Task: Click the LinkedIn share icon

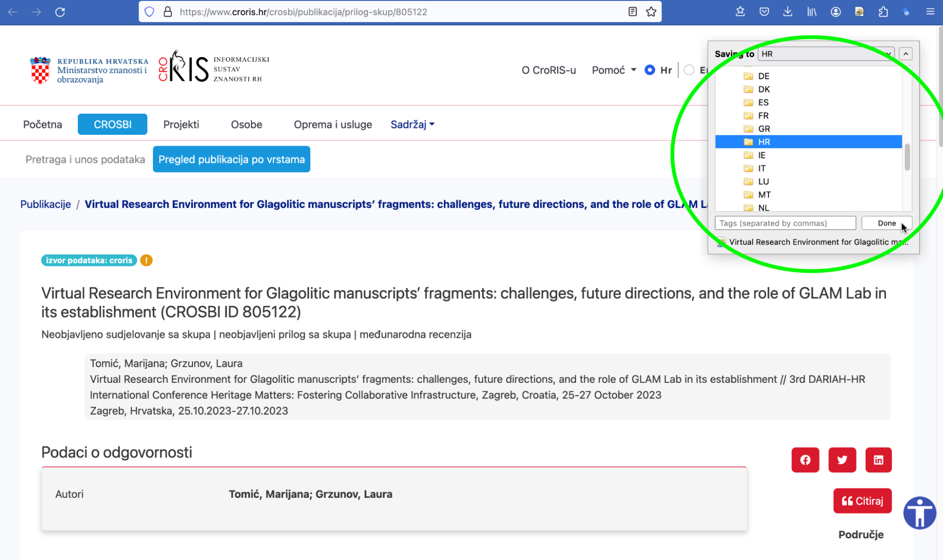Action: coord(878,460)
